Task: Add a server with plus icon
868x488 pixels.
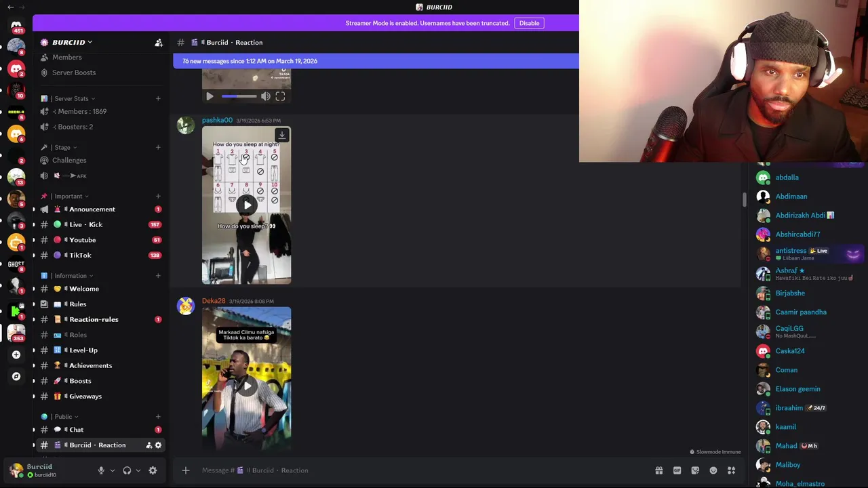Action: [x=16, y=354]
